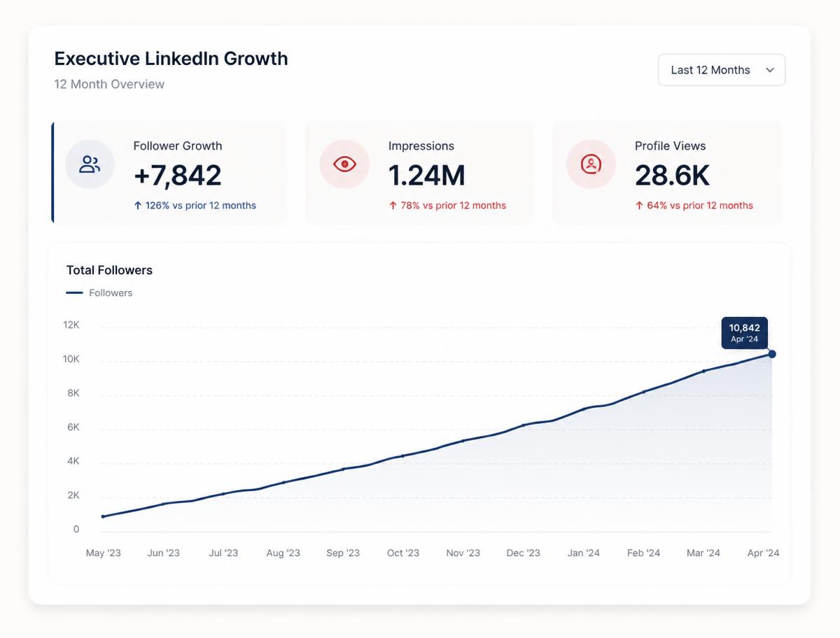Click the Apr '24 endpoint marker on chart
The height and width of the screenshot is (638, 840).
tap(772, 354)
